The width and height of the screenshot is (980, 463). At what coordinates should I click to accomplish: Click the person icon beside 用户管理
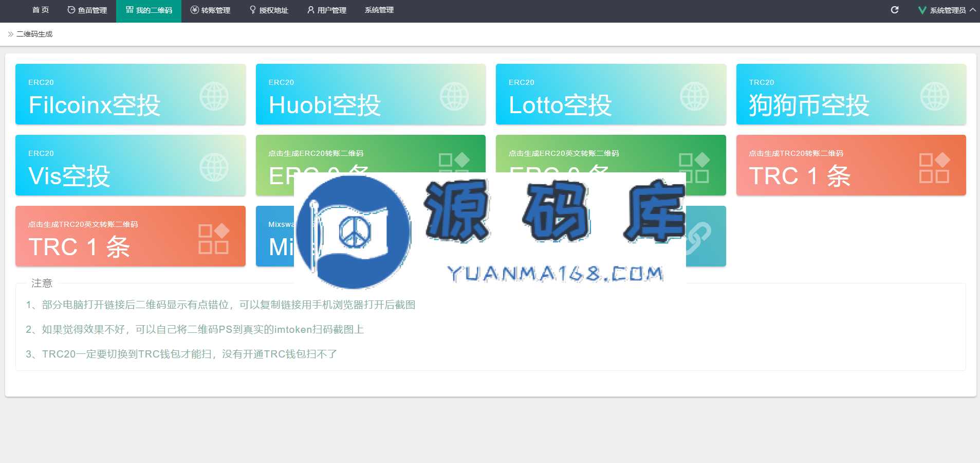(310, 10)
